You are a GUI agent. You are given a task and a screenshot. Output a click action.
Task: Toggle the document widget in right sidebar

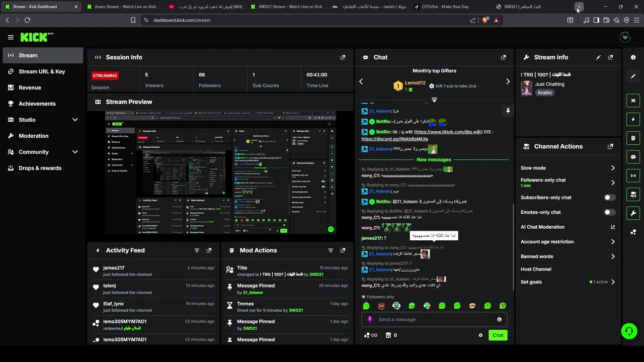(x=633, y=138)
